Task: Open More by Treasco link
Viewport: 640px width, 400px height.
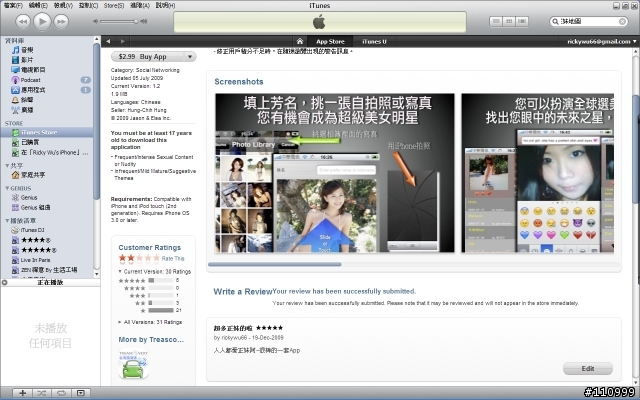Action: (x=151, y=340)
